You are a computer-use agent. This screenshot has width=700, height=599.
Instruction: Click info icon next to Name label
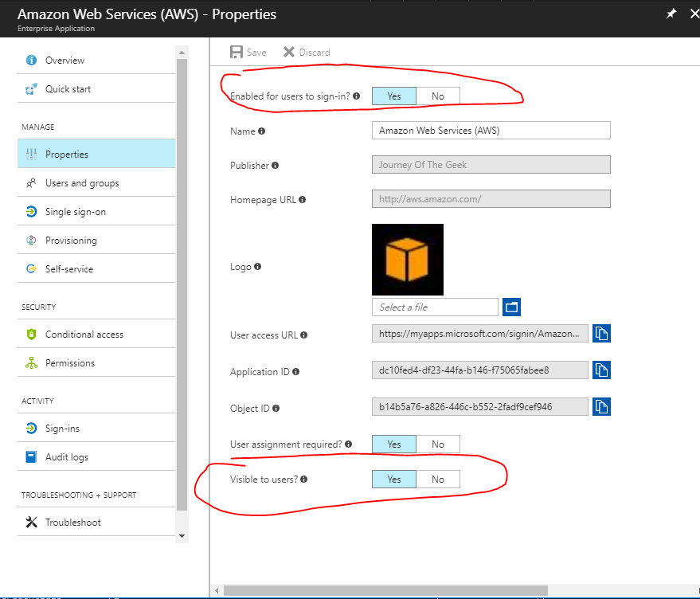click(262, 131)
